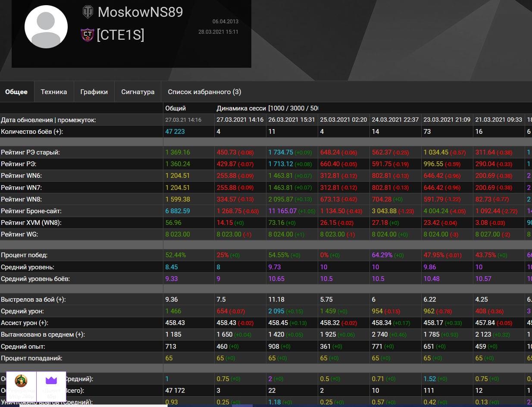This screenshot has height=407, width=532.
Task: Open the clan tag [CTE1S] link
Action: coord(120,35)
